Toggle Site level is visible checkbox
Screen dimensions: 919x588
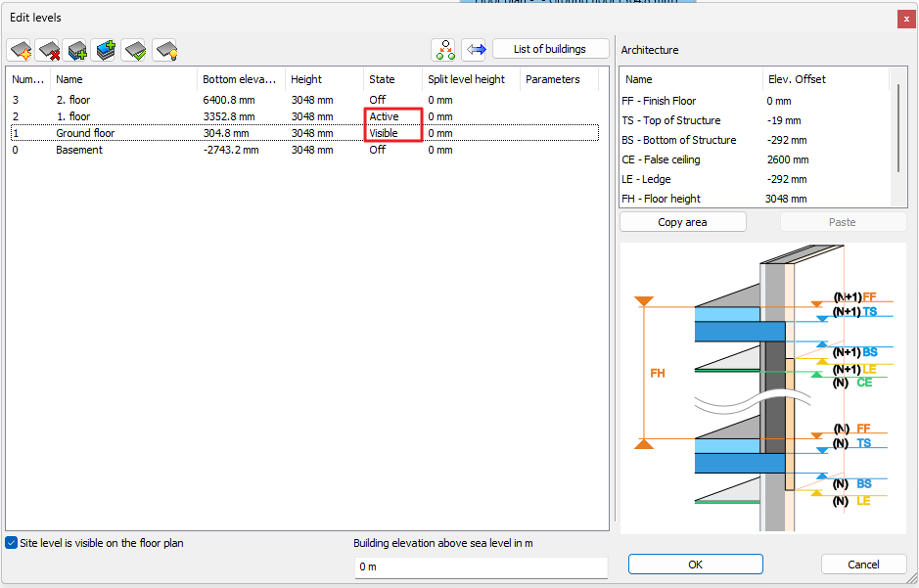[x=12, y=543]
